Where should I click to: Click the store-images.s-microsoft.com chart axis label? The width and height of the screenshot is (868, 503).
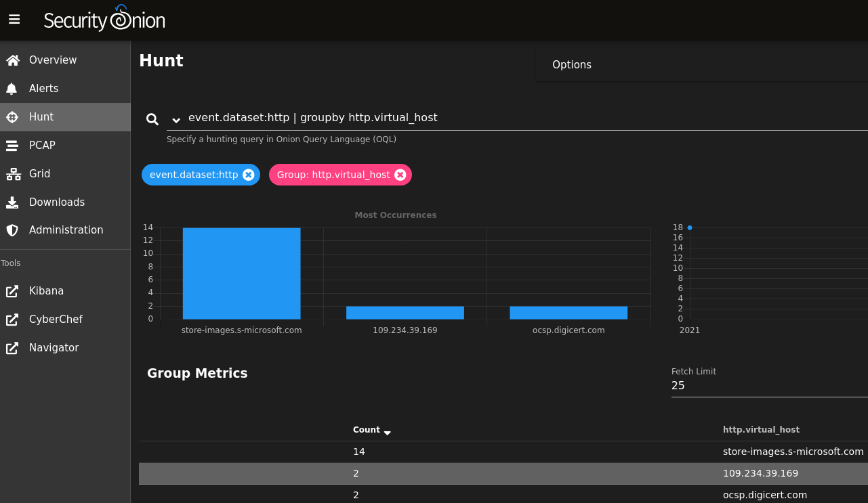pyautogui.click(x=241, y=330)
